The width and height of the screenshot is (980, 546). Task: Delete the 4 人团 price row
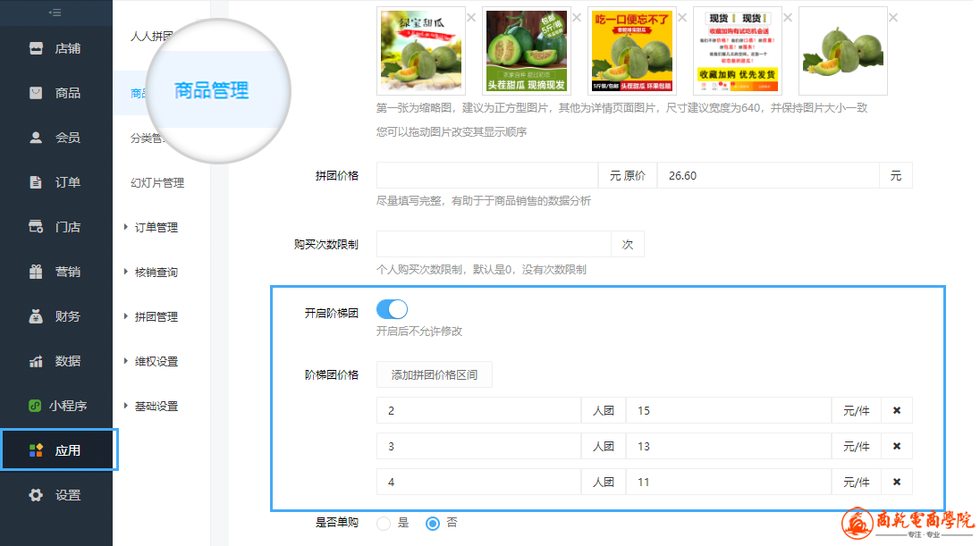(x=897, y=482)
